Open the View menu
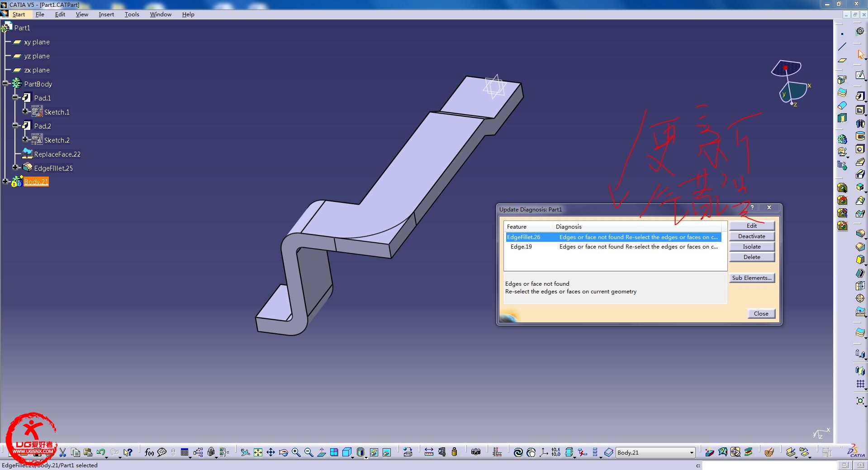Viewport: 868px width, 470px height. coord(82,14)
